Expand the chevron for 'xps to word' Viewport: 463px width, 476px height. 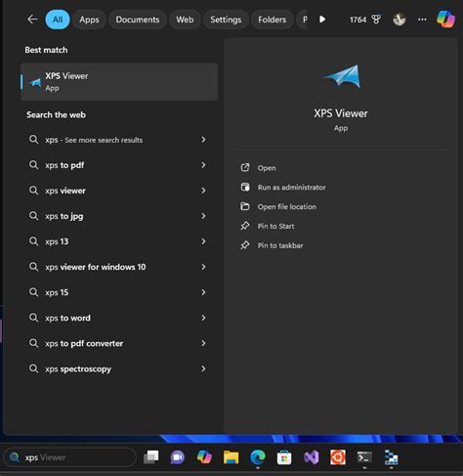pos(203,318)
